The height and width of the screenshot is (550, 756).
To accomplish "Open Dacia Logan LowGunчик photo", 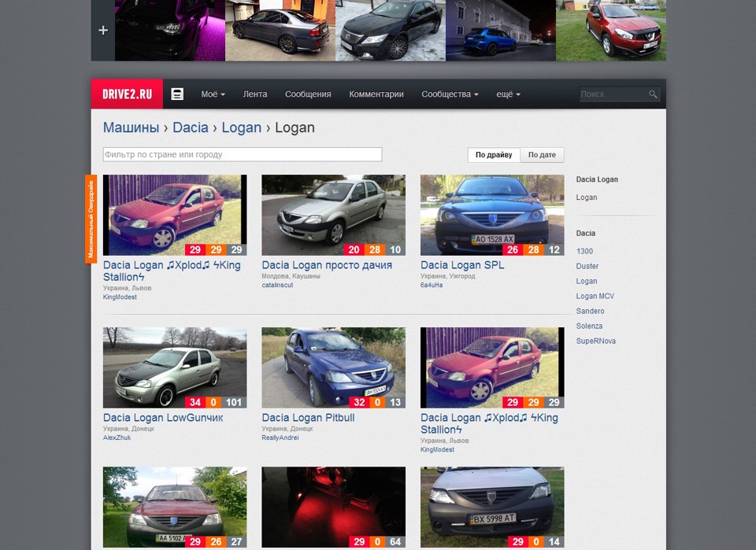I will point(175,367).
